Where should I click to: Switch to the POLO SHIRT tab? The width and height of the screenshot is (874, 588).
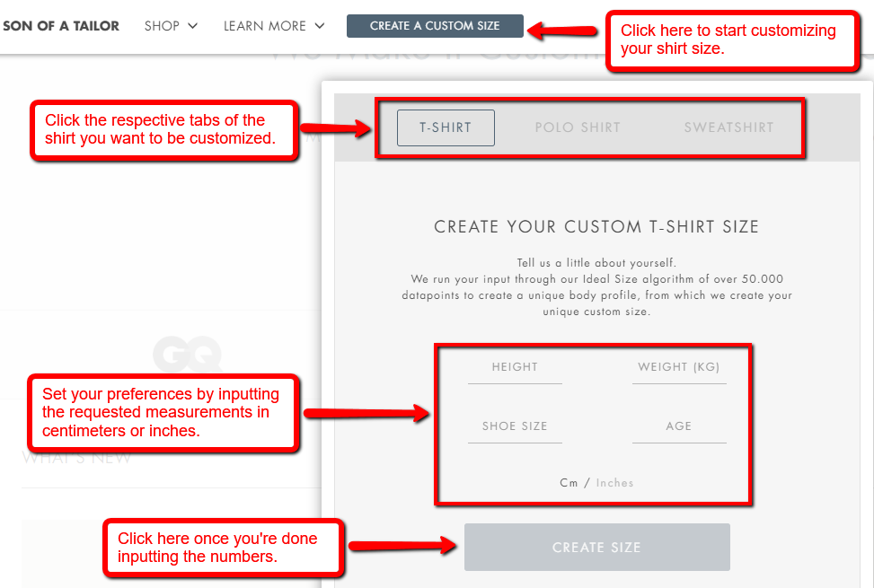[x=578, y=127]
